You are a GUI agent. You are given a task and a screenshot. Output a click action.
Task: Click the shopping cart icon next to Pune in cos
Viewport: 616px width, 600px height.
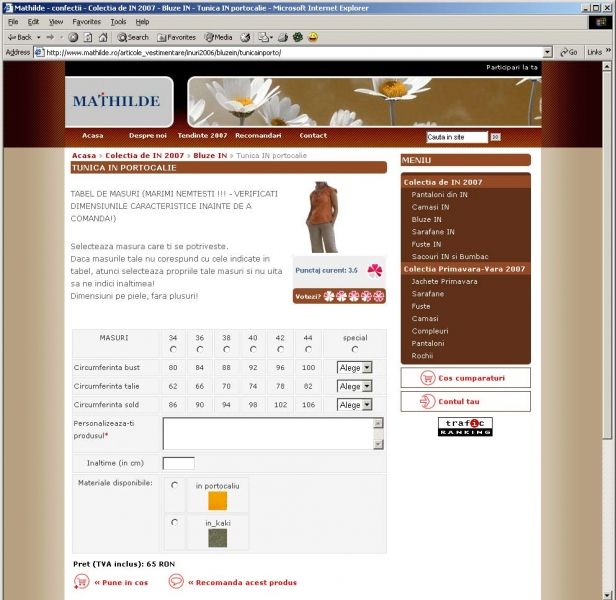(x=82, y=581)
